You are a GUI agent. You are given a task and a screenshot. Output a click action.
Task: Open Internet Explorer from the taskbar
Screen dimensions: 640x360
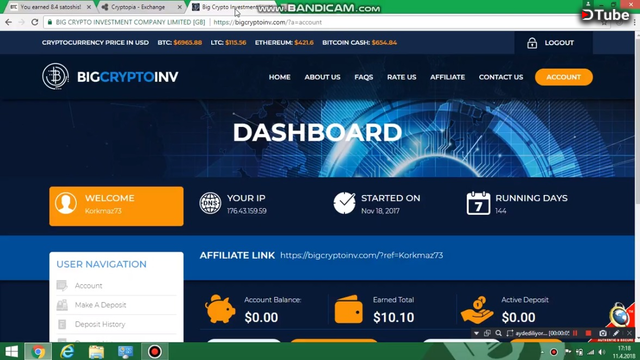click(x=67, y=351)
